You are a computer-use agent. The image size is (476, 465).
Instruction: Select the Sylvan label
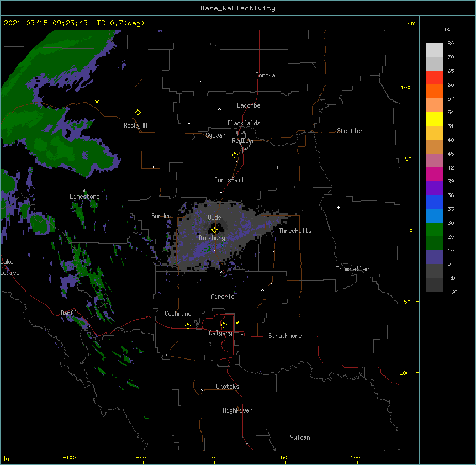(x=215, y=135)
